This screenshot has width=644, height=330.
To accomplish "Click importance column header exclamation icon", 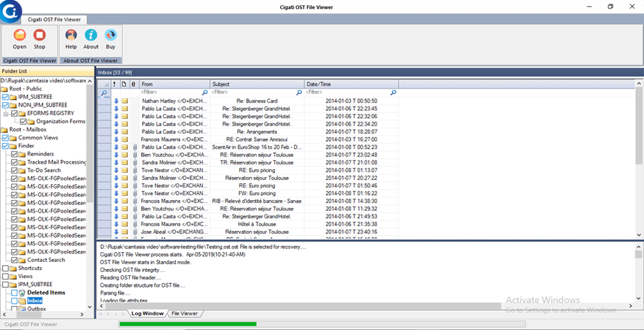I will (115, 84).
